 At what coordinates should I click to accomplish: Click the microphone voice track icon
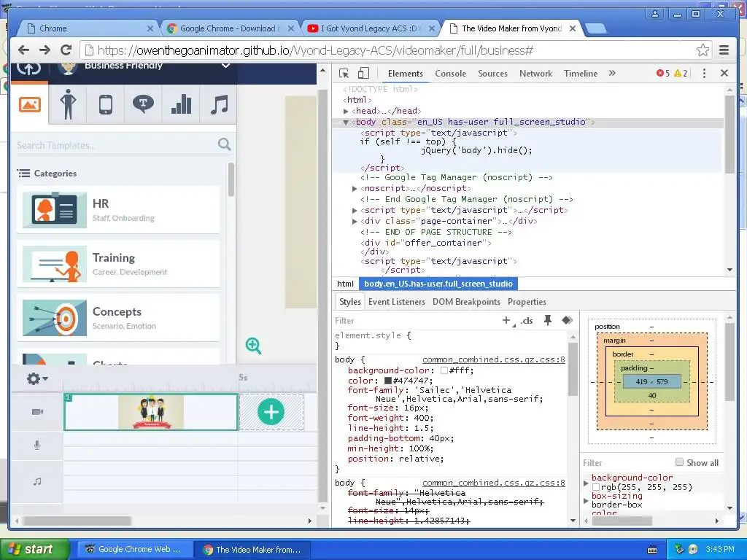[x=37, y=446]
